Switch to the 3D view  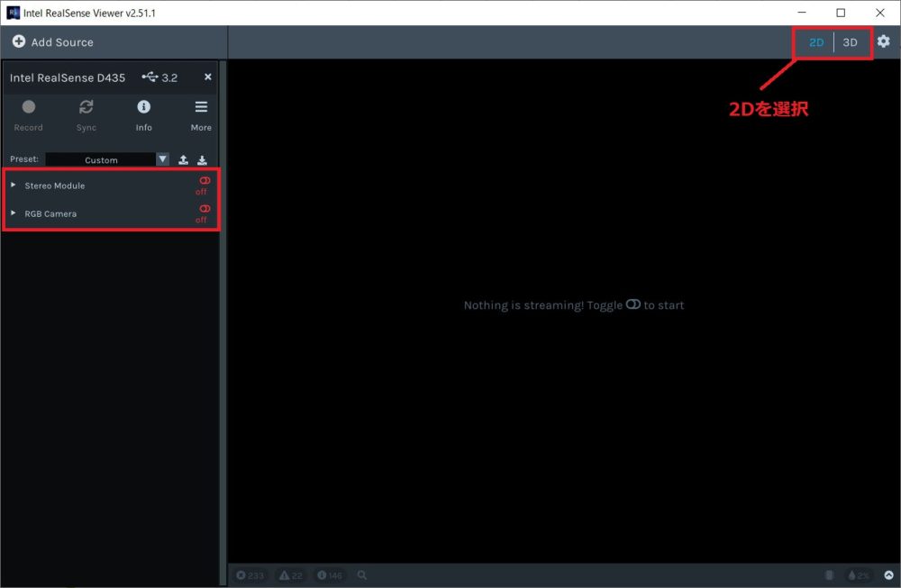point(850,42)
